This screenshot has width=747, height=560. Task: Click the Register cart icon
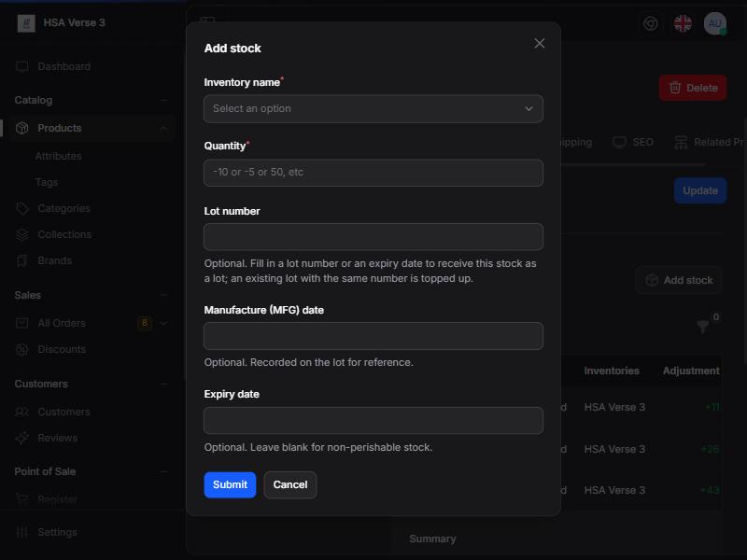(21, 499)
